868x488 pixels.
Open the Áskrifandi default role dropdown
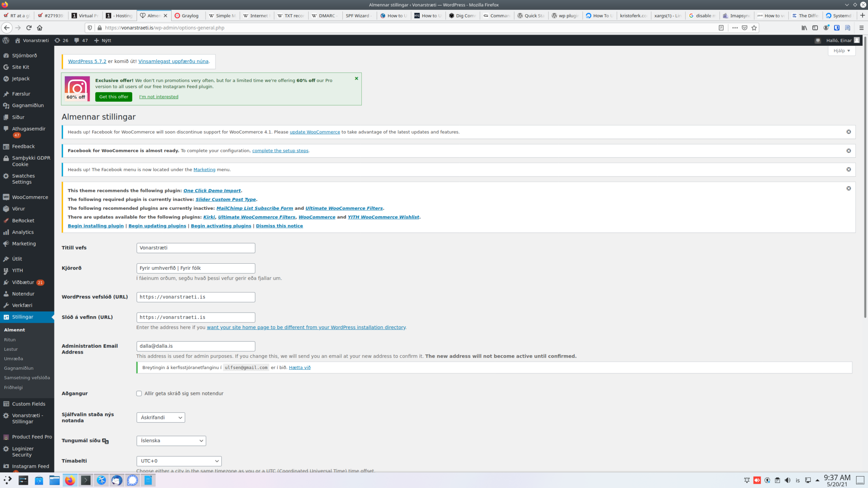coord(161,417)
